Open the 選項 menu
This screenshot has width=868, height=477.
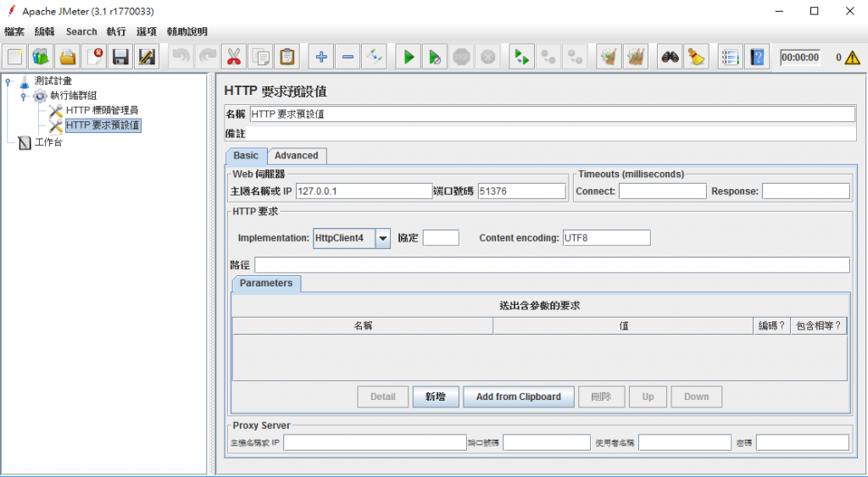pyautogui.click(x=147, y=31)
